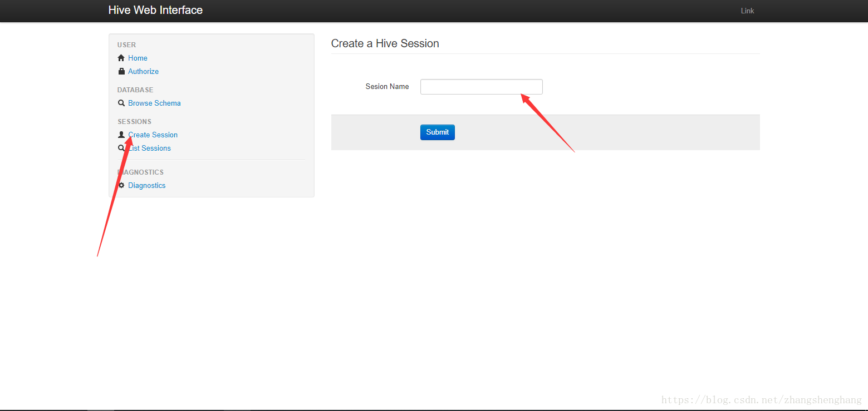Click the Home house icon in sidebar

(x=121, y=58)
